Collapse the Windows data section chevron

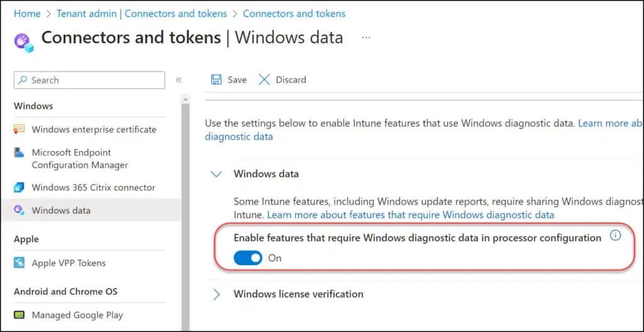click(x=216, y=174)
